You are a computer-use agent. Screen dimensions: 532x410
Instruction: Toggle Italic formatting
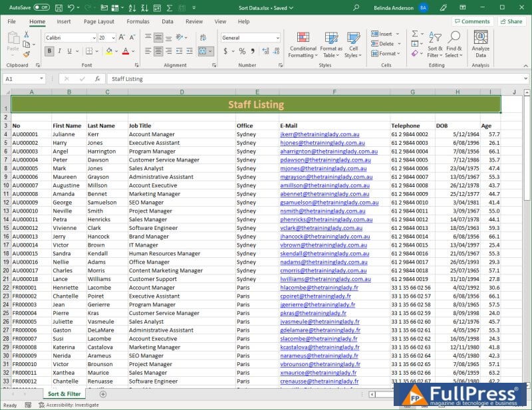click(x=59, y=51)
